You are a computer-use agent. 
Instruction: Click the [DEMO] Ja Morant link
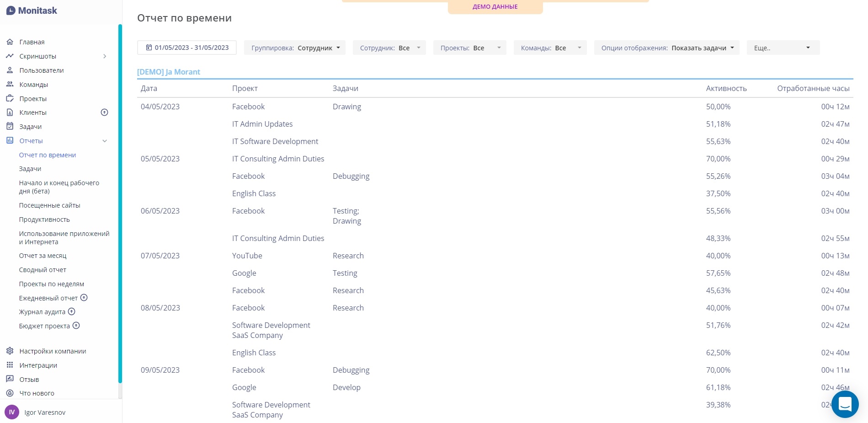click(x=169, y=72)
